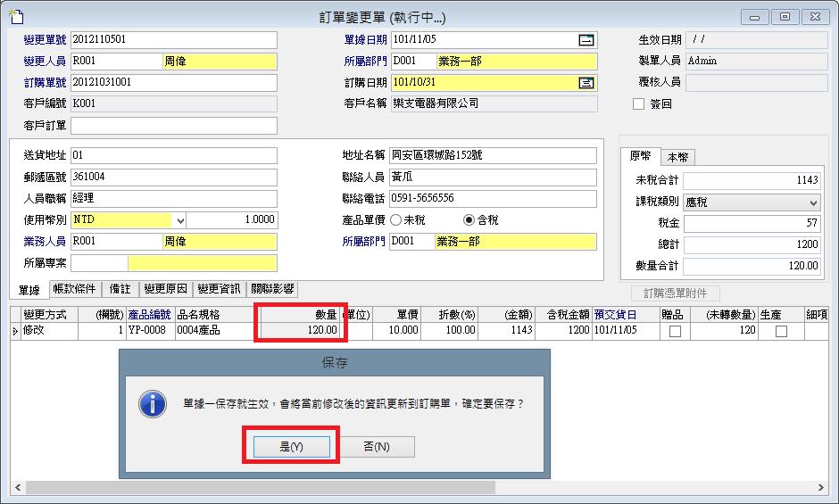Select the 未稅 radio button
Image resolution: width=839 pixels, height=504 pixels.
(397, 220)
